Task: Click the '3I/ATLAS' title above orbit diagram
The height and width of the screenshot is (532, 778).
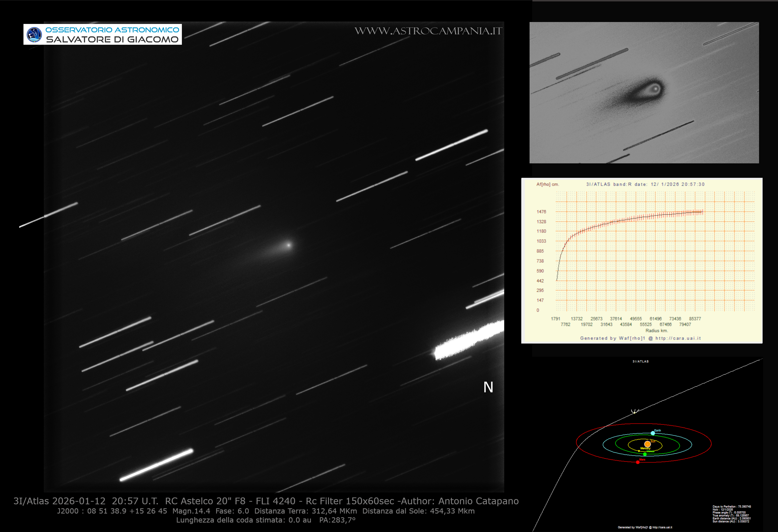Action: coord(640,361)
